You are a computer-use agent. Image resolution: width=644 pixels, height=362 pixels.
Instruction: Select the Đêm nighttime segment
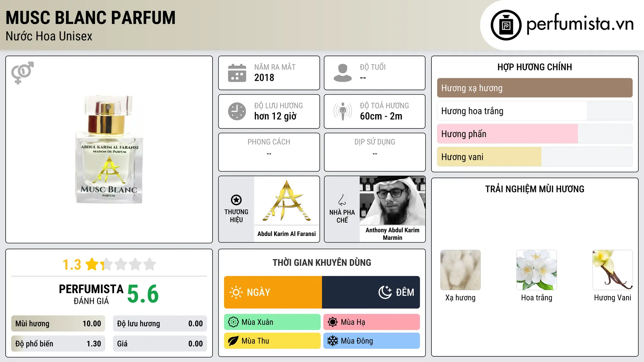click(x=371, y=292)
